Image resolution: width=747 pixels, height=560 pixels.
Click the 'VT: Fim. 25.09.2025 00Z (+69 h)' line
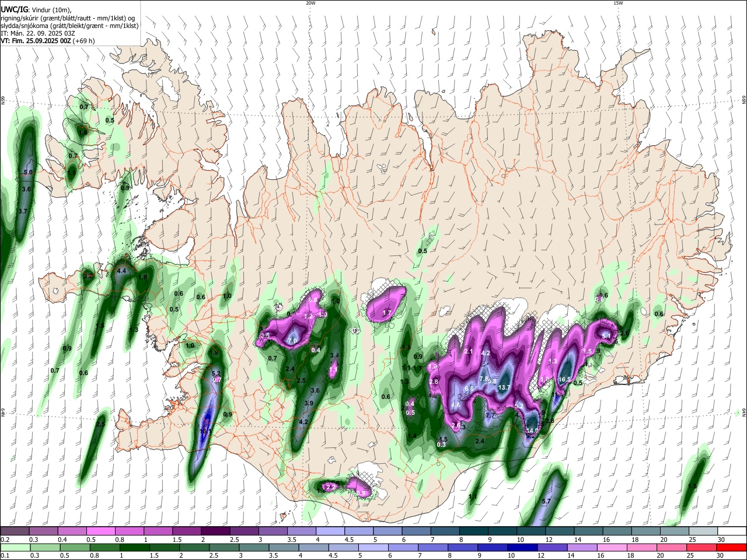pyautogui.click(x=47, y=41)
